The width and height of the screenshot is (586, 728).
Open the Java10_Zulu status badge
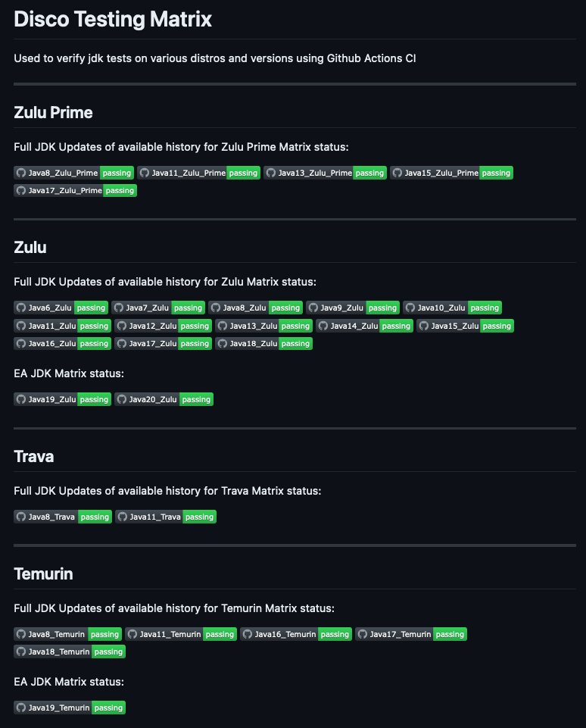453,308
